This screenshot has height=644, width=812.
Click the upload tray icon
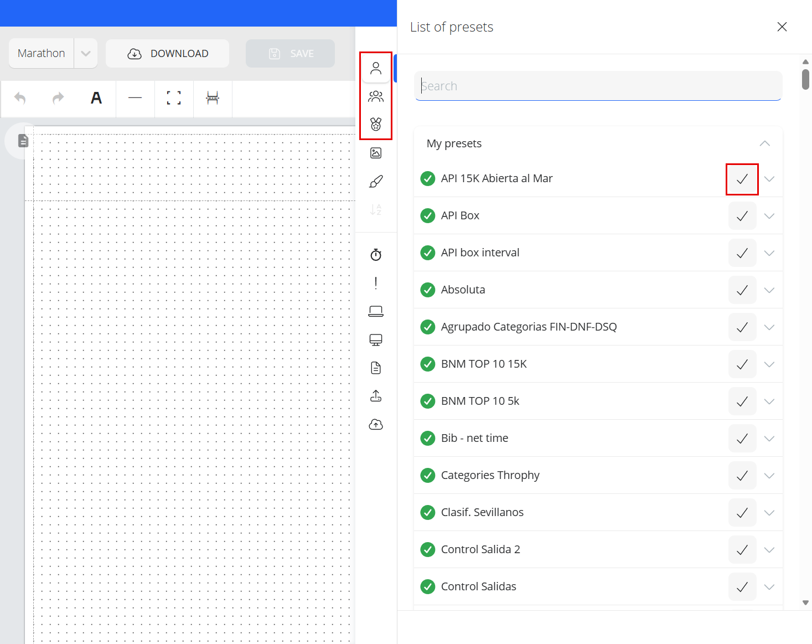376,396
